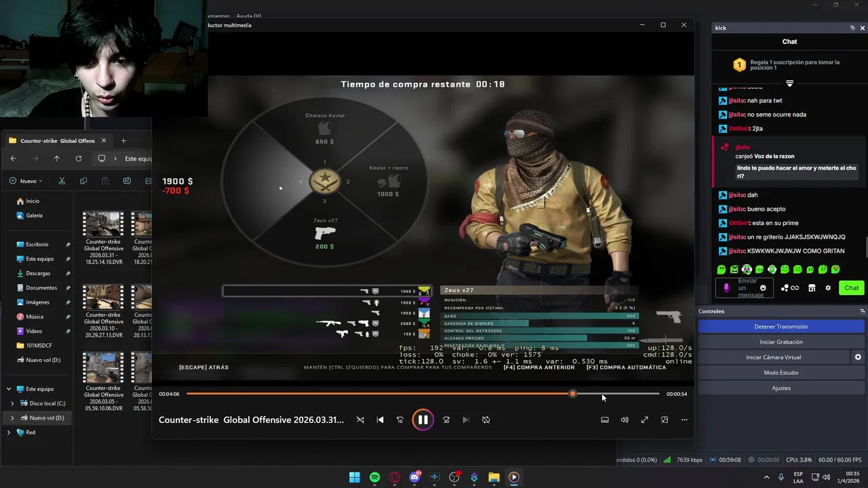Switch media player to mini player view

[x=665, y=420]
